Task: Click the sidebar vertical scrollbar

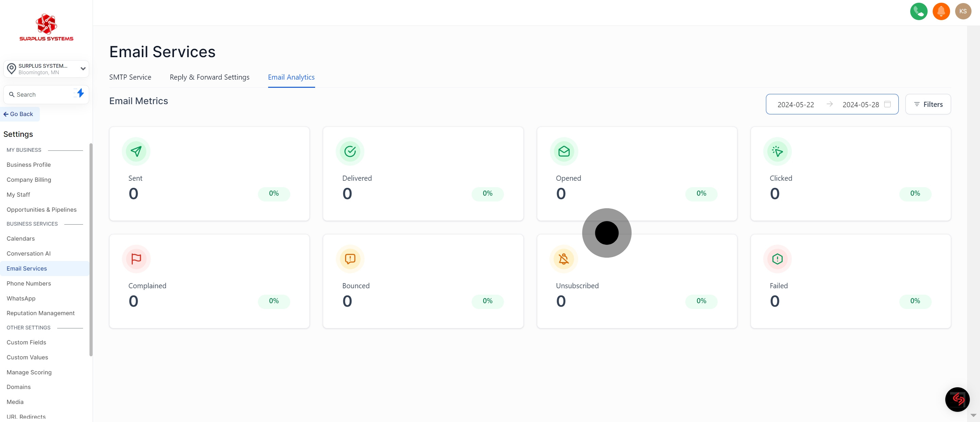Action: 91,249
